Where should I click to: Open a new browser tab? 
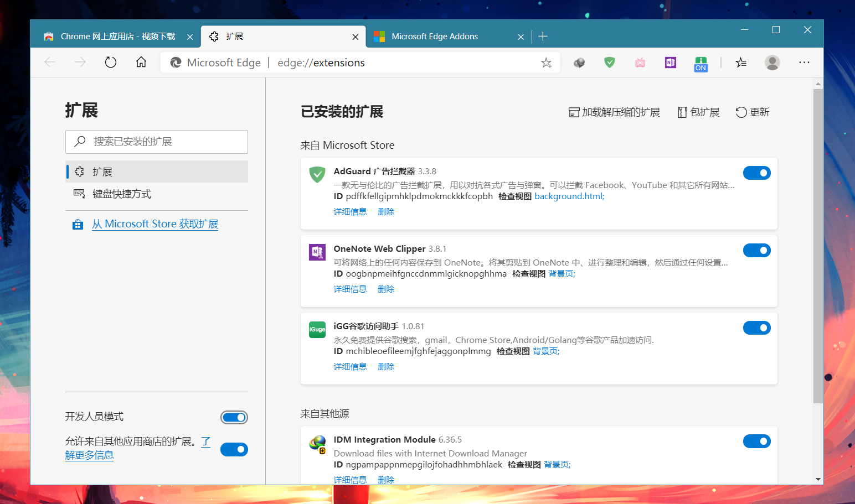(543, 36)
